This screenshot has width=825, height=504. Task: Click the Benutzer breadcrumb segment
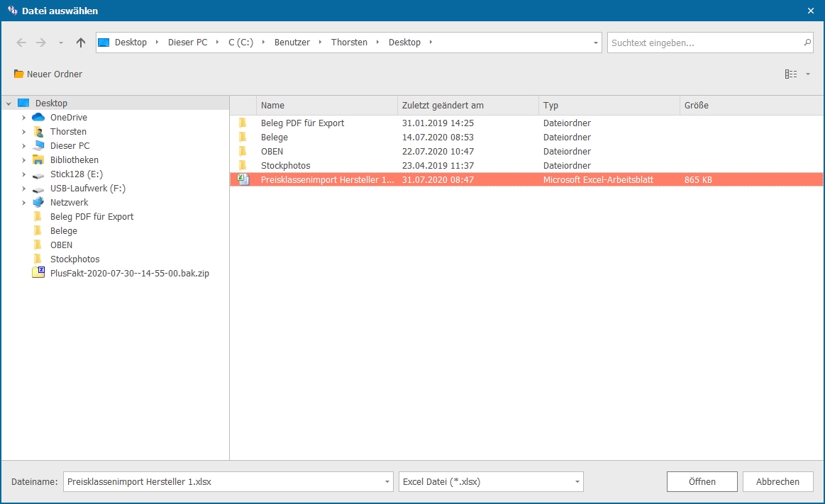292,43
